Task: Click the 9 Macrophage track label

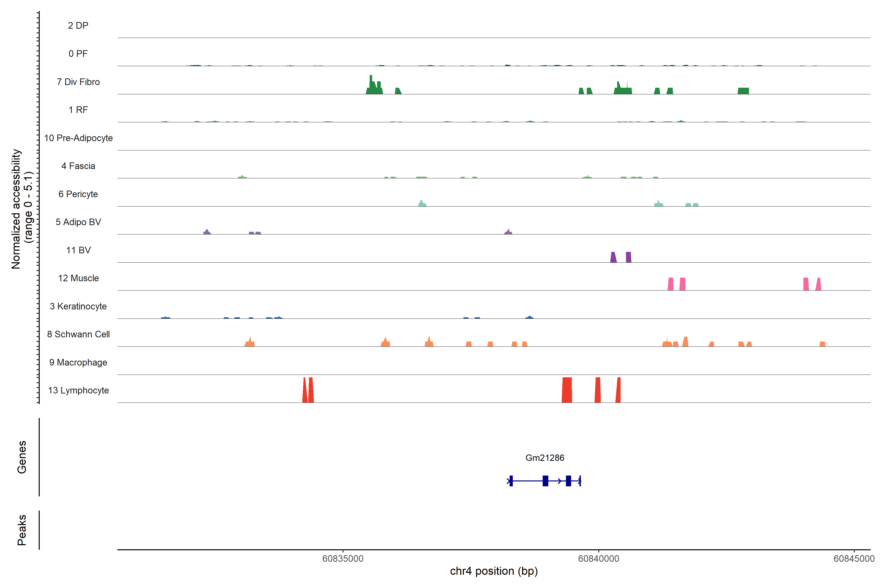Action: 78,362
